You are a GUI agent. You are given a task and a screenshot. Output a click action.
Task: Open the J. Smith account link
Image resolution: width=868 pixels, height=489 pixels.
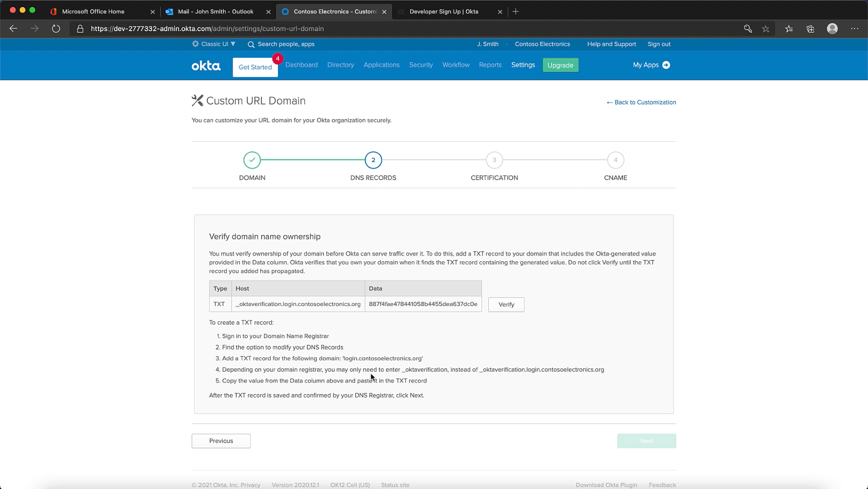487,44
